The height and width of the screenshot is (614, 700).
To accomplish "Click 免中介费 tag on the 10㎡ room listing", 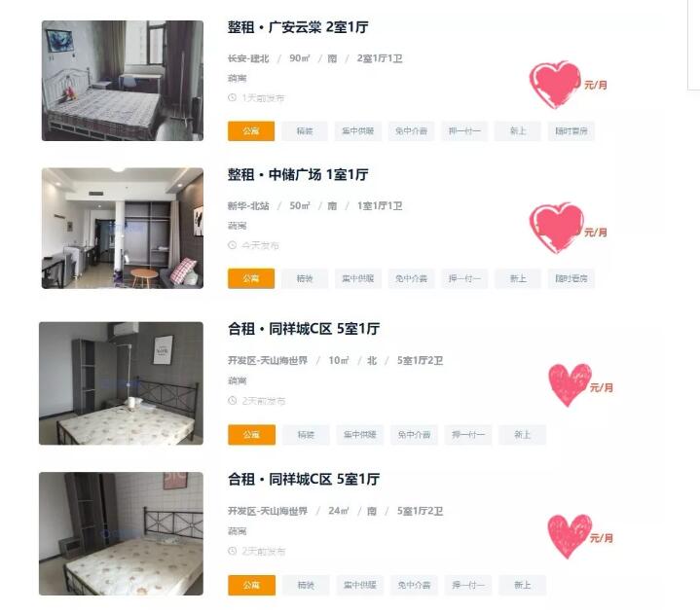I will coord(414,435).
